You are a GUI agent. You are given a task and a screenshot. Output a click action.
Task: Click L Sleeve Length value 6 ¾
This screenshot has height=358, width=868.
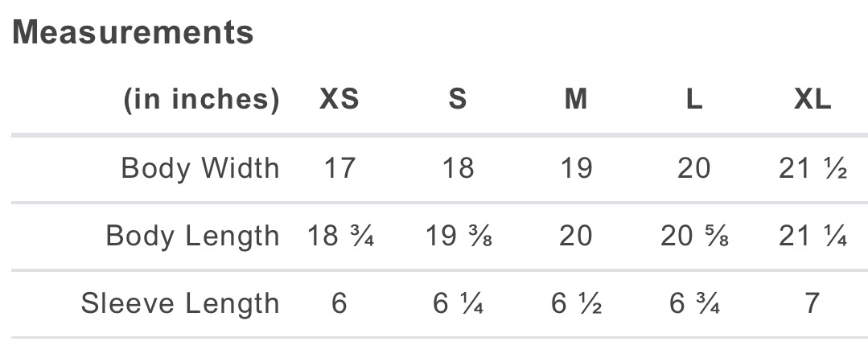694,303
